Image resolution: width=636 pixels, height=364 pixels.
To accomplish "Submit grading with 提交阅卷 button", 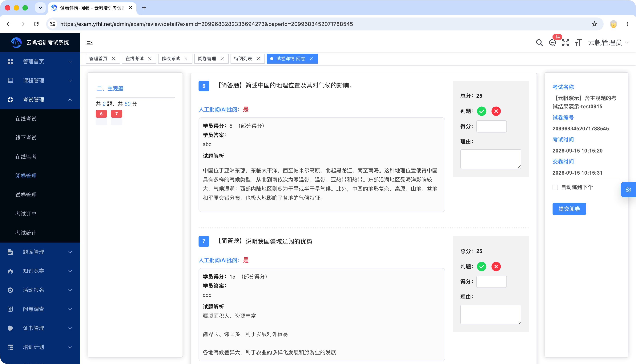I will tap(569, 209).
